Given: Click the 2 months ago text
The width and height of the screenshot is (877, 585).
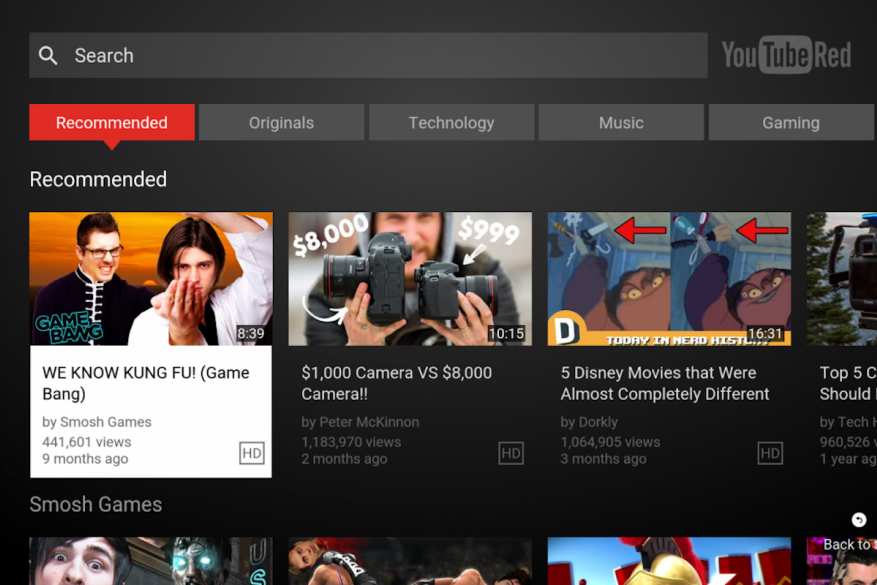Looking at the screenshot, I should (x=344, y=459).
